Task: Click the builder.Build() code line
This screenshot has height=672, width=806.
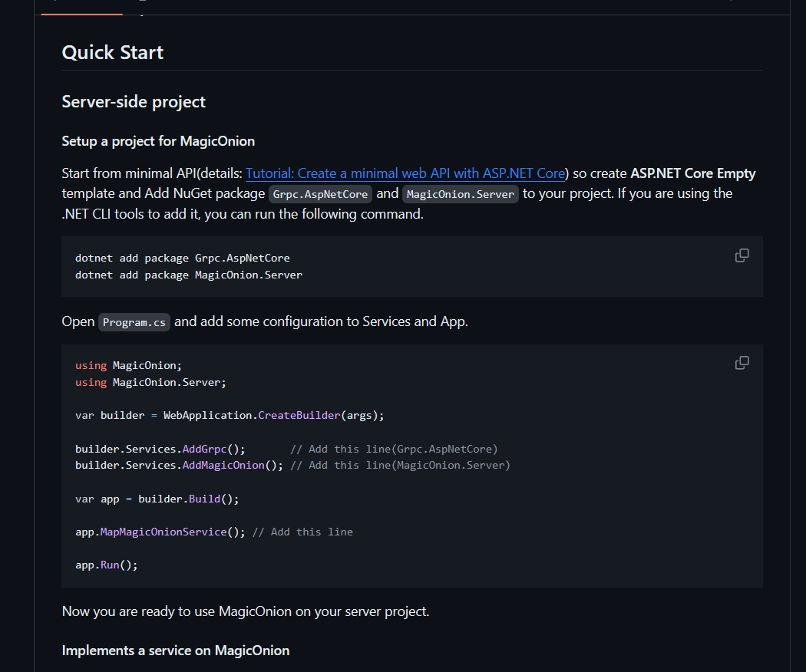Action: (x=157, y=499)
